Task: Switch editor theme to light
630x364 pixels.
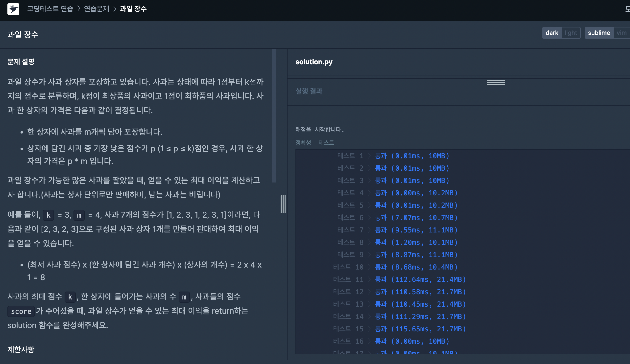Action: click(571, 33)
